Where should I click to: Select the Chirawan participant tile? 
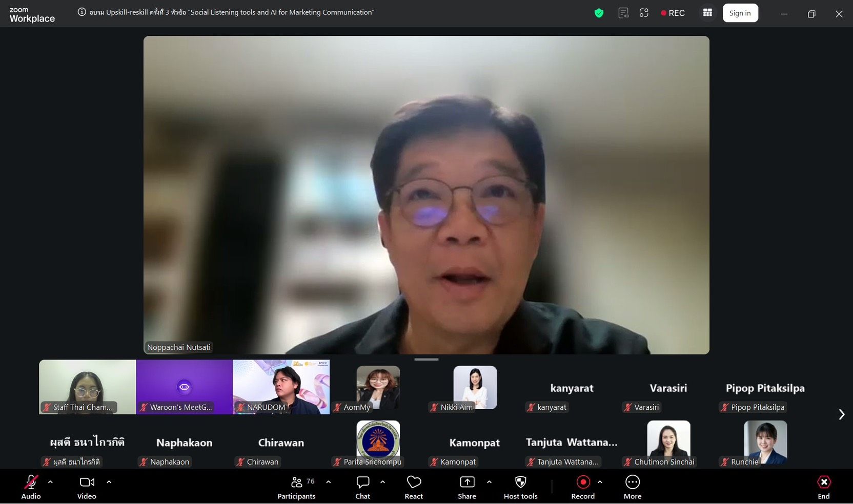[x=281, y=442]
